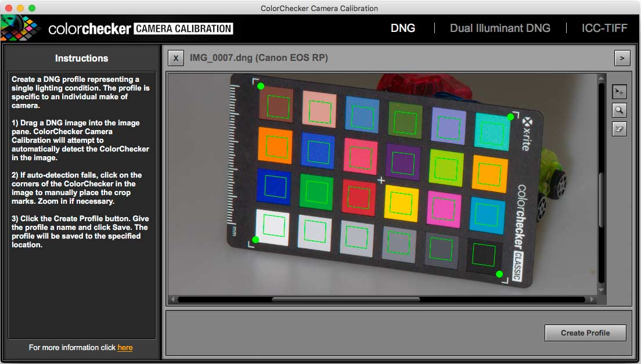Click the cyan-turquoise patch near x-rite logo
641x364 pixels.
(492, 132)
